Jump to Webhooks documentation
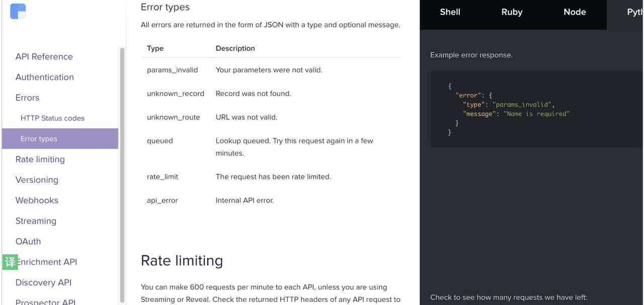Viewport: 644px width, 305px height. [x=37, y=200]
